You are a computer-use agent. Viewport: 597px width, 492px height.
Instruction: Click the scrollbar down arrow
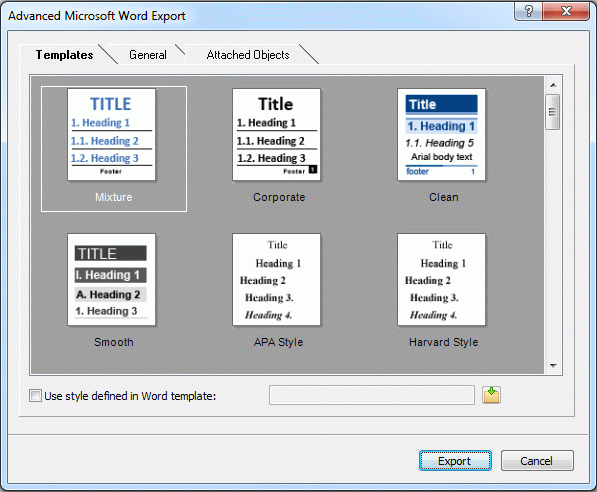[553, 366]
